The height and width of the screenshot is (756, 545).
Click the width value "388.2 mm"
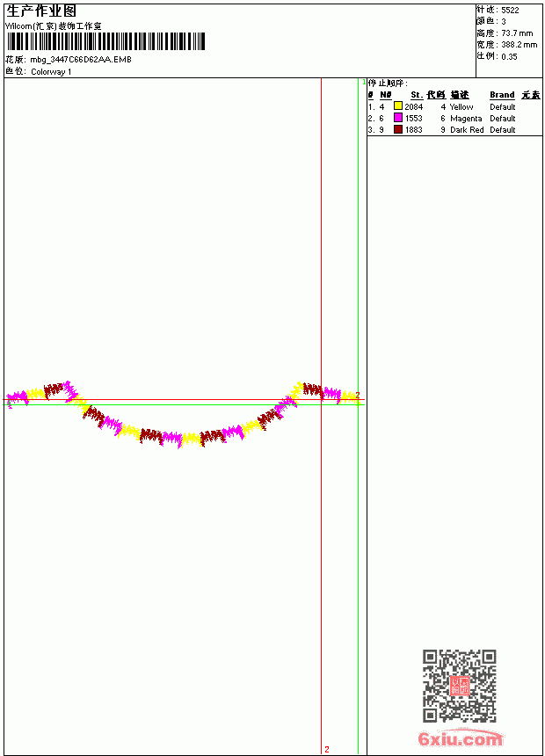pyautogui.click(x=519, y=45)
